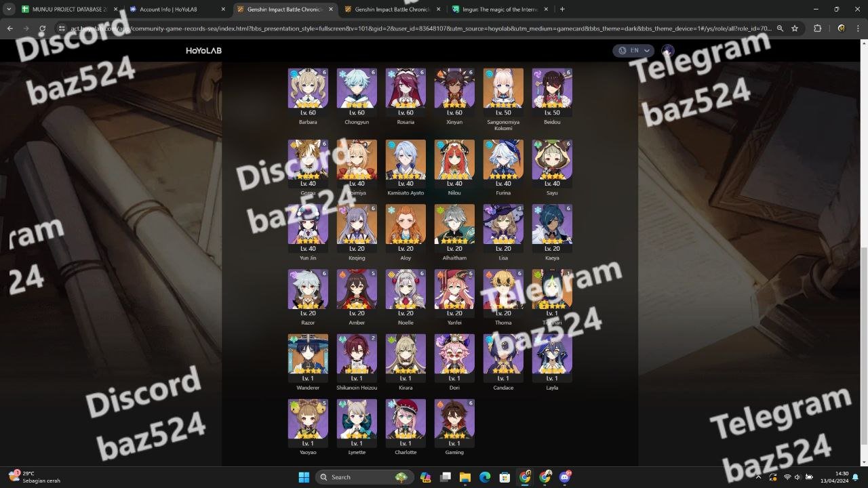This screenshot has width=868, height=488.
Task: Click the taskbar Search box
Action: [366, 477]
